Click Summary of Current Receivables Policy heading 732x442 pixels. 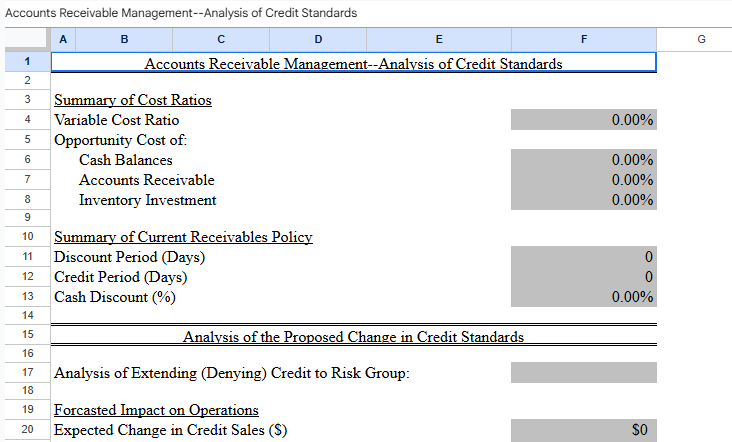[x=183, y=237]
